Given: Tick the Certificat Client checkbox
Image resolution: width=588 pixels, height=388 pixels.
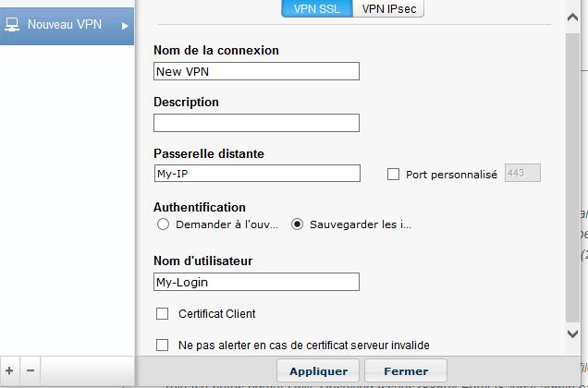Looking at the screenshot, I should point(163,314).
